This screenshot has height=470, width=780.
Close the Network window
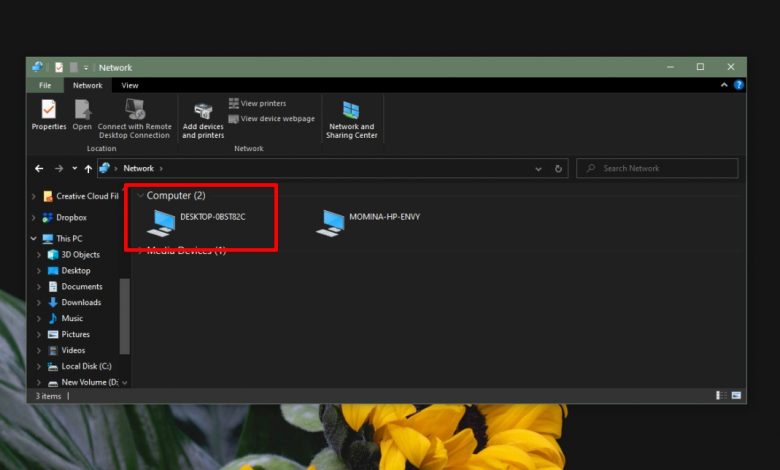pos(731,67)
